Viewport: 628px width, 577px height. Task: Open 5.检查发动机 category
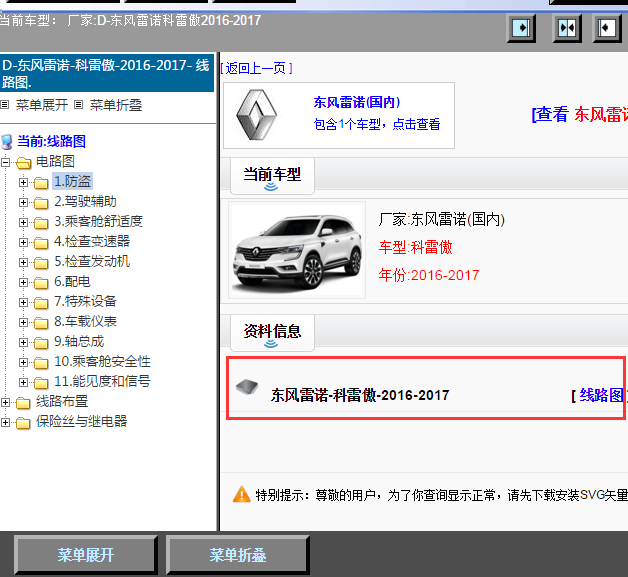click(92, 261)
